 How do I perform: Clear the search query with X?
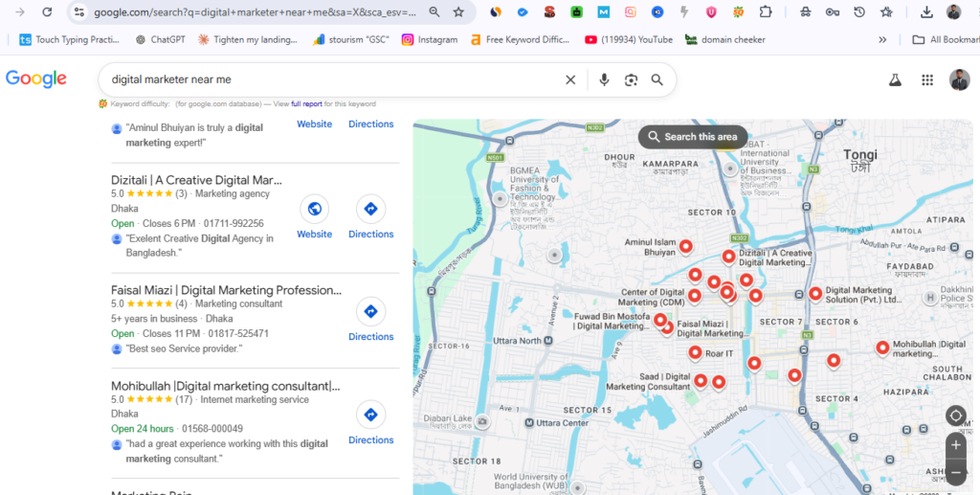click(x=570, y=79)
